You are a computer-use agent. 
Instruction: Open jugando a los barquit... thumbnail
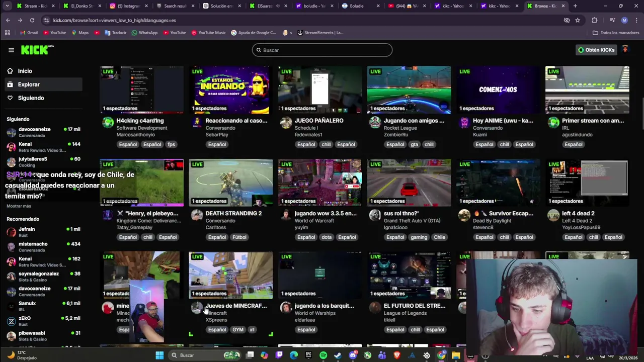click(319, 275)
